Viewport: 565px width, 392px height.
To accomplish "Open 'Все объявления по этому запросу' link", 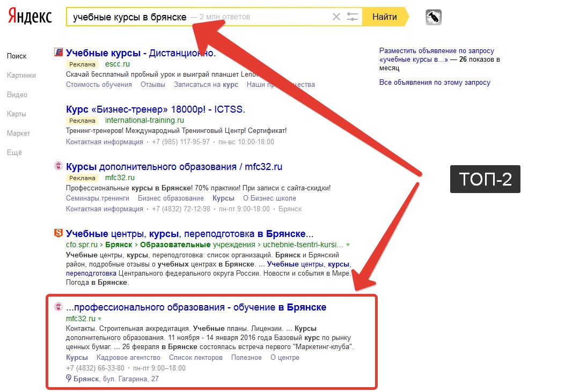I will click(435, 83).
